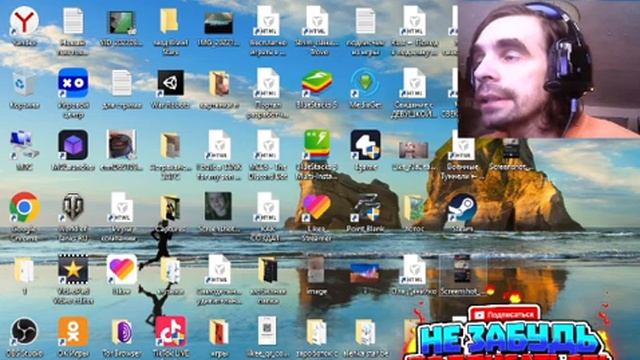640x360 pixels.
Task: Launch the BlueStacks Multi-Instance shortcut
Action: click(317, 145)
